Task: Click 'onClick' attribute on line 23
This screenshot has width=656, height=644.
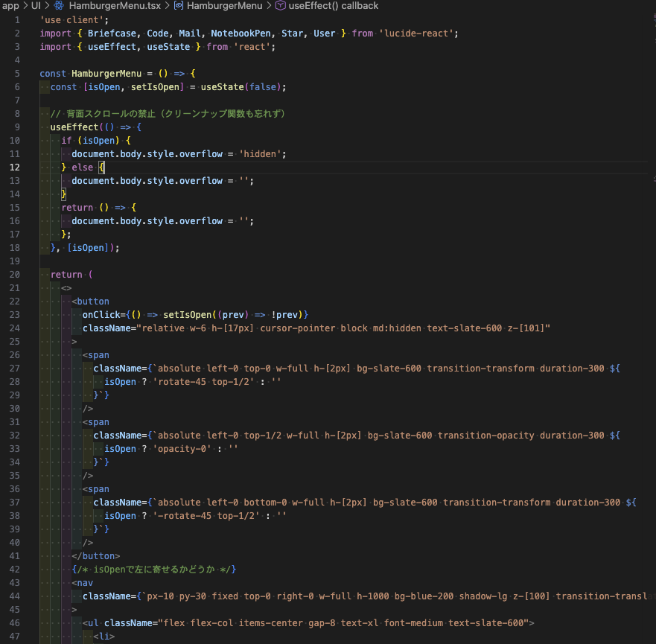Action: pyautogui.click(x=101, y=314)
